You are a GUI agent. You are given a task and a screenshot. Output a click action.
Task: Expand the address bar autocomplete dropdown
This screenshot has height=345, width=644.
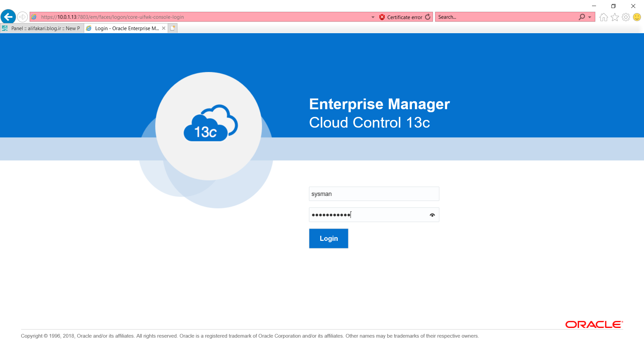point(373,17)
